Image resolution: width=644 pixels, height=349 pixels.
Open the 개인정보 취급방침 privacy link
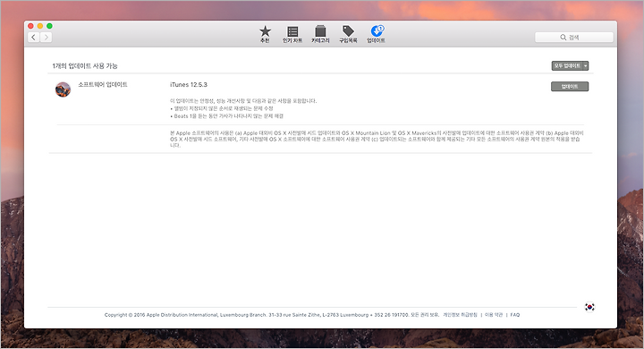coord(460,315)
